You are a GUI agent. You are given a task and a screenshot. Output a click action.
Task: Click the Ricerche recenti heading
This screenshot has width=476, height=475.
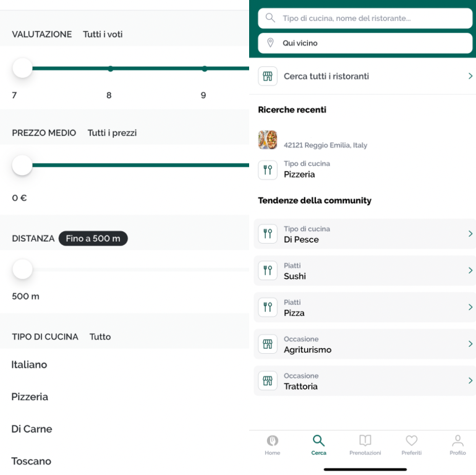[x=292, y=109]
